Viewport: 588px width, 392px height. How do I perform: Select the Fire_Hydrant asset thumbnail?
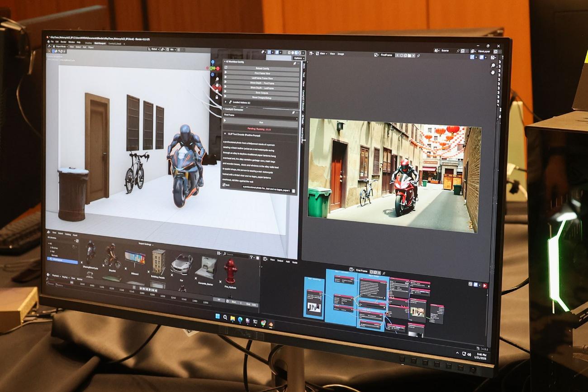click(231, 269)
